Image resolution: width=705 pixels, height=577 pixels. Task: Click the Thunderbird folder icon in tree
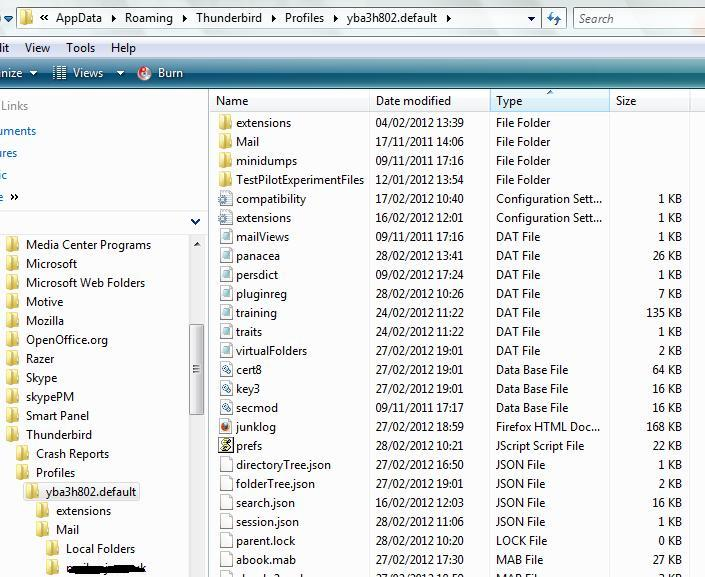(x=13, y=434)
